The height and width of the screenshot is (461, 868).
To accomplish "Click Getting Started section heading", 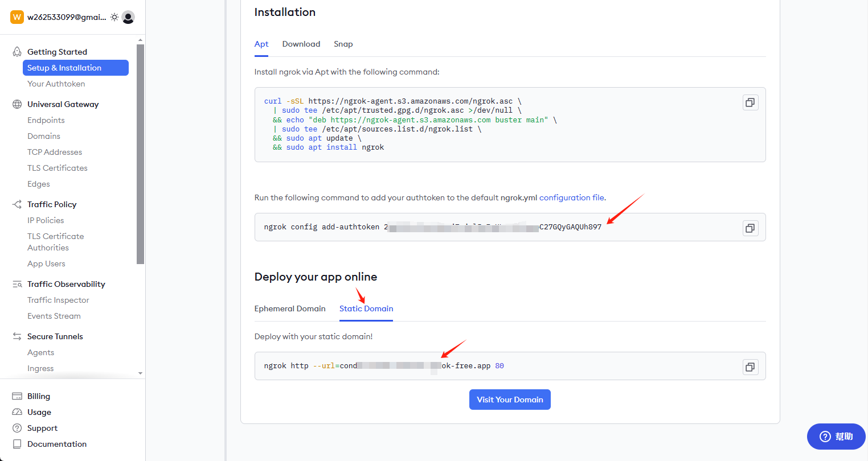I will 57,52.
